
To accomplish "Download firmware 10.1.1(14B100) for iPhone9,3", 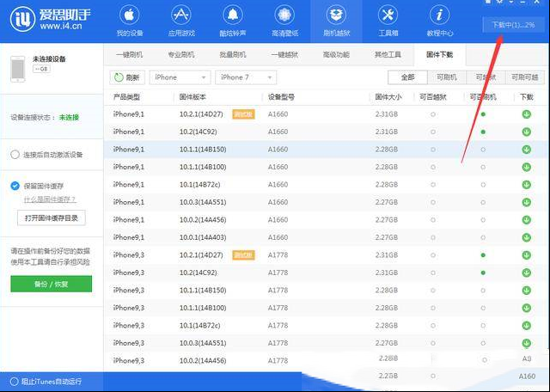I will [526, 308].
